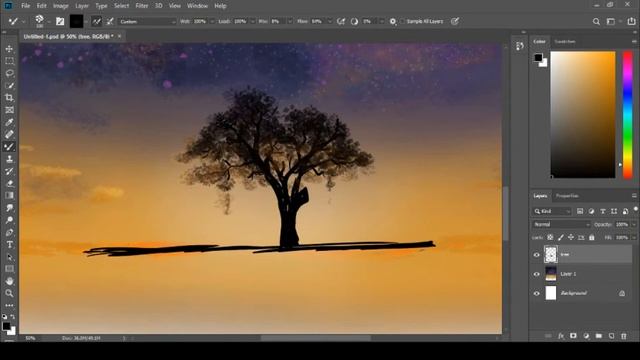The height and width of the screenshot is (360, 640).
Task: Open the Image menu
Action: [61, 6]
